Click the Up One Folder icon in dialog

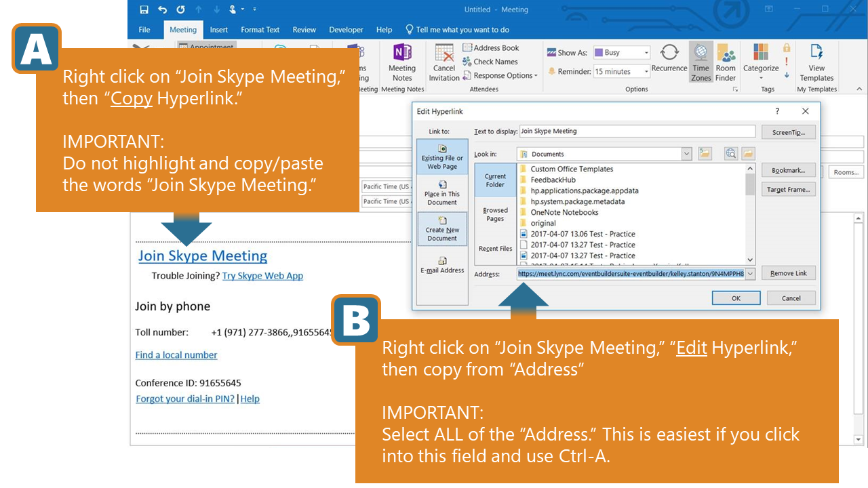tap(705, 154)
